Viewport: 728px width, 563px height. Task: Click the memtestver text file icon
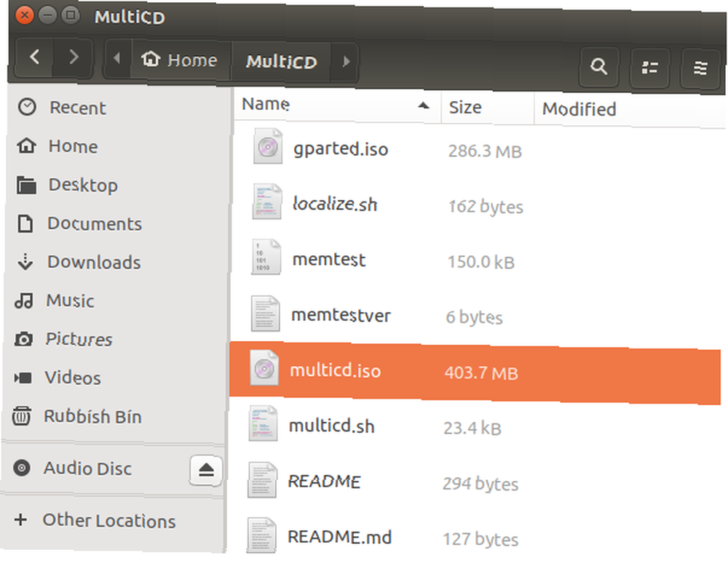[x=265, y=314]
